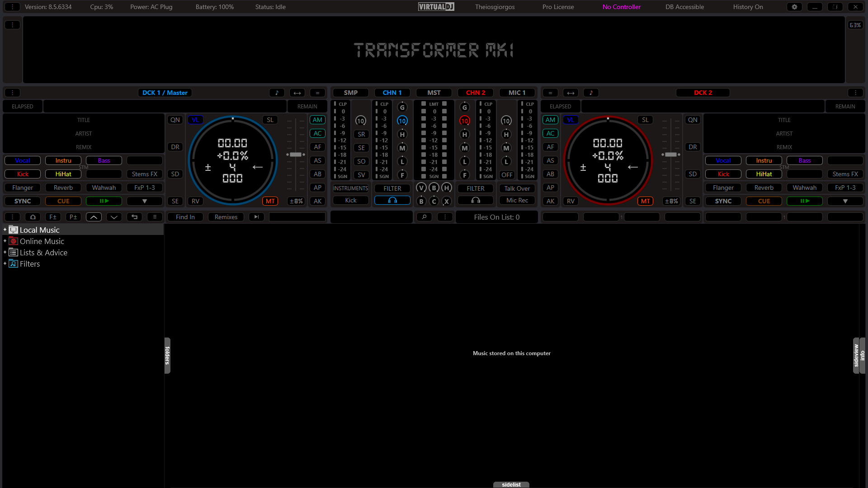Click the browser list-lines icon

coord(155,217)
